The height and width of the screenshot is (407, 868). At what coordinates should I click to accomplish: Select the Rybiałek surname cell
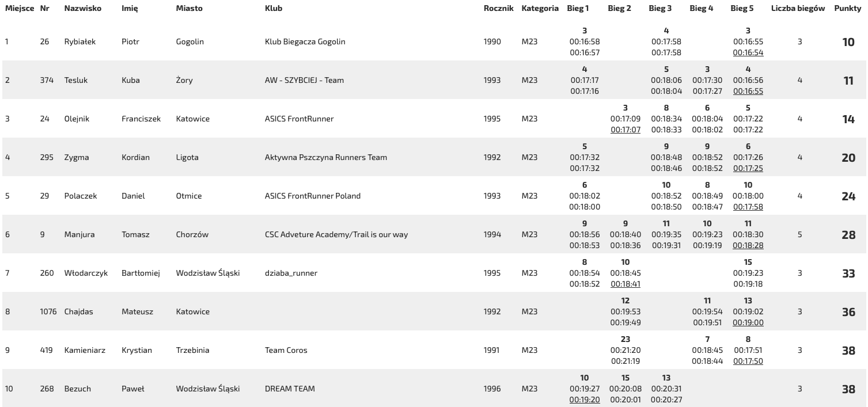tap(81, 41)
